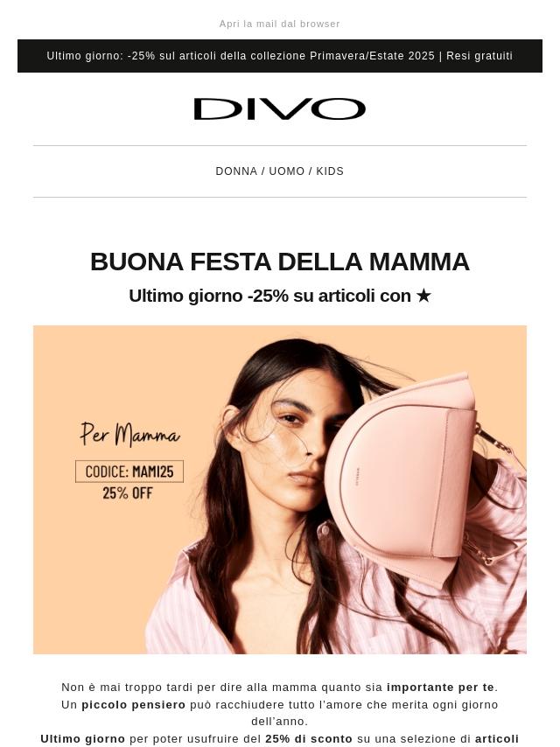Click the black 'Ultimo giorno: -25%' promo banner

280,56
